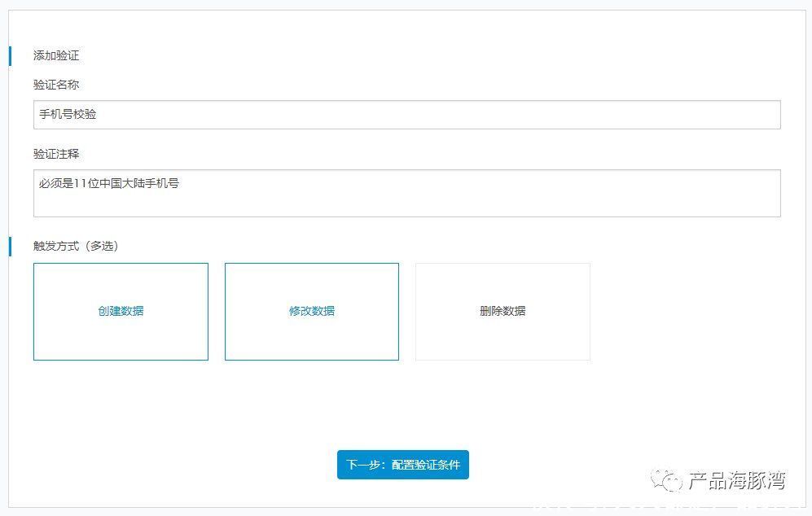Toggle the 修改数据 trigger option

pyautogui.click(x=312, y=312)
